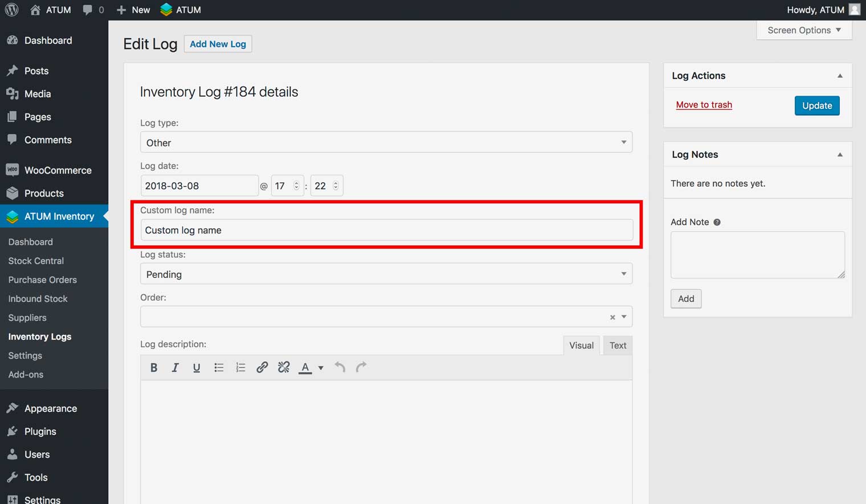Focus the Custom log name field
Image resolution: width=866 pixels, height=504 pixels.
tap(387, 230)
